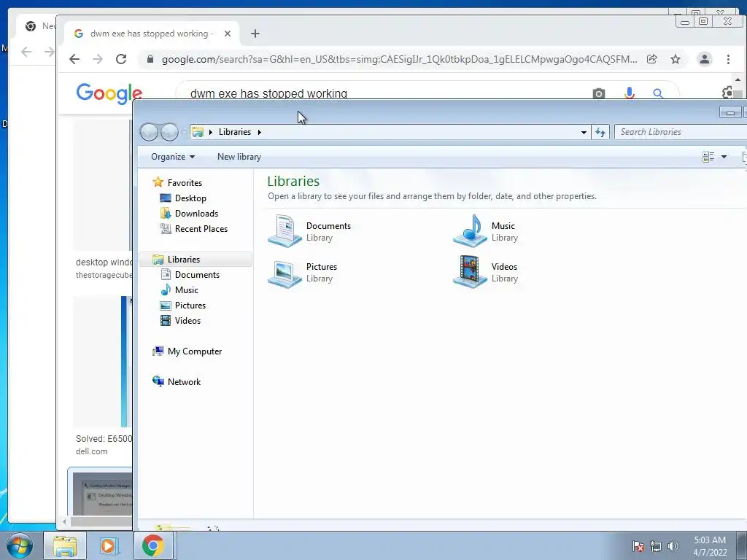747x560 pixels.
Task: Click Google search magnifier icon
Action: [x=658, y=93]
